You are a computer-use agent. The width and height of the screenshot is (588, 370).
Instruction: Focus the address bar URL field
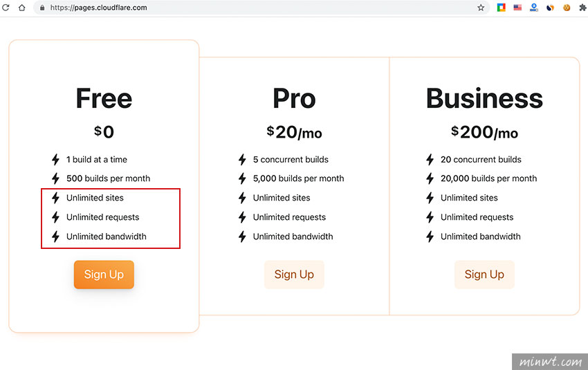tap(259, 8)
